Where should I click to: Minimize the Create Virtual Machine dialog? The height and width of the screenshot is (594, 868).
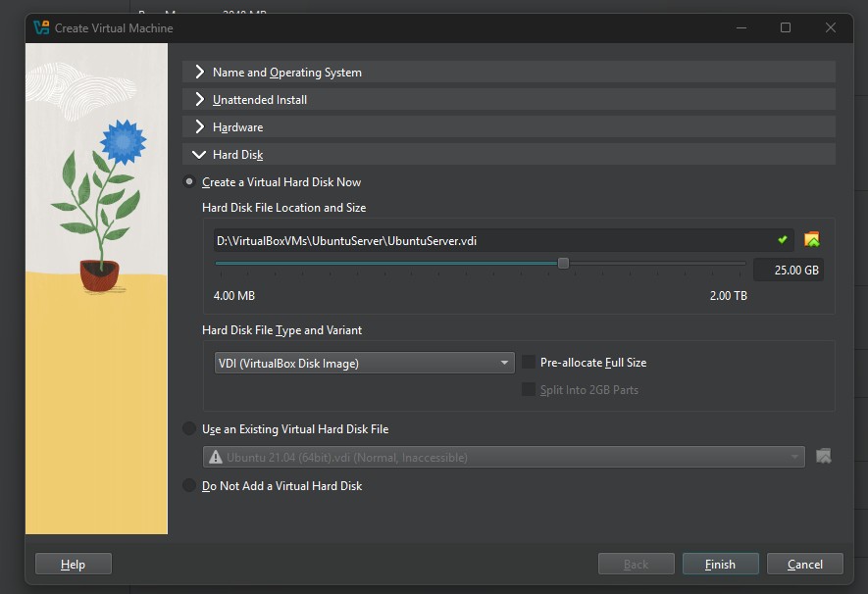(740, 27)
